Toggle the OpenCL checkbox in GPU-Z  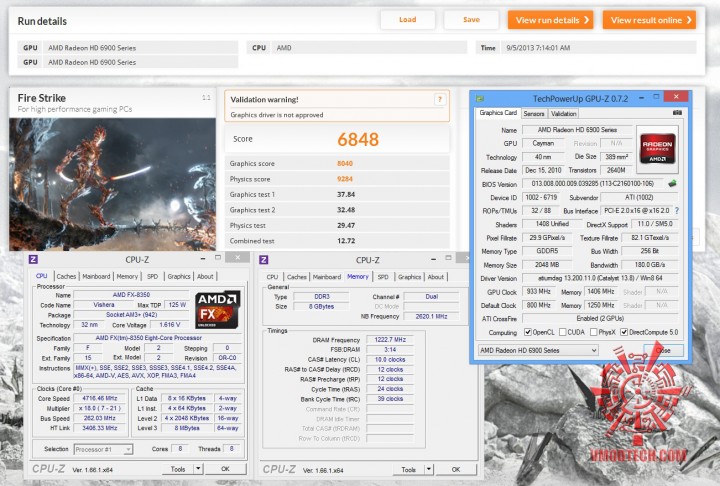528,332
